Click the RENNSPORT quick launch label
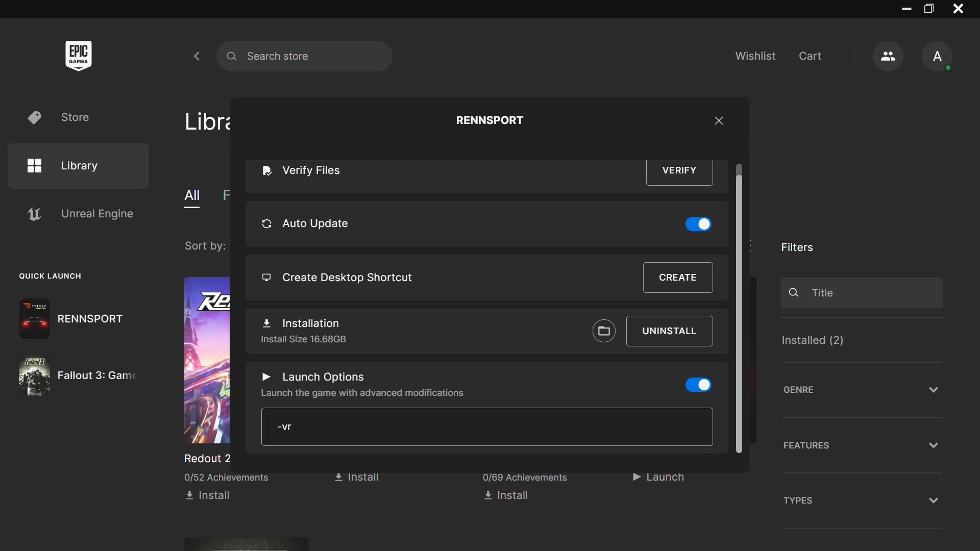980x551 pixels. pos(90,319)
